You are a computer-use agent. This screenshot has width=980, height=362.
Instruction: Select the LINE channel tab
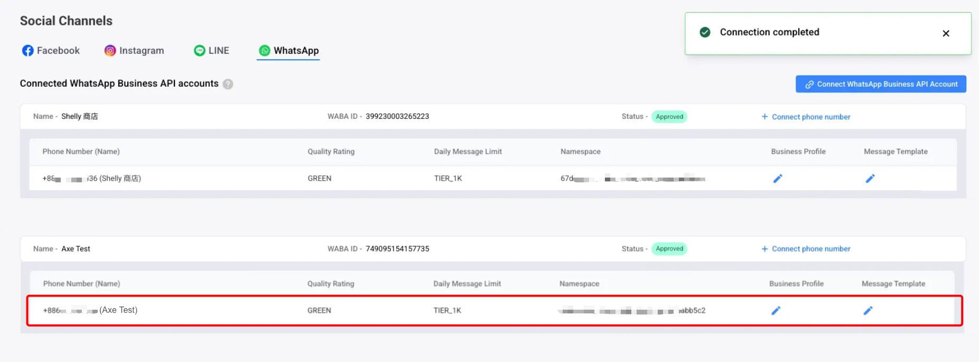pos(211,51)
